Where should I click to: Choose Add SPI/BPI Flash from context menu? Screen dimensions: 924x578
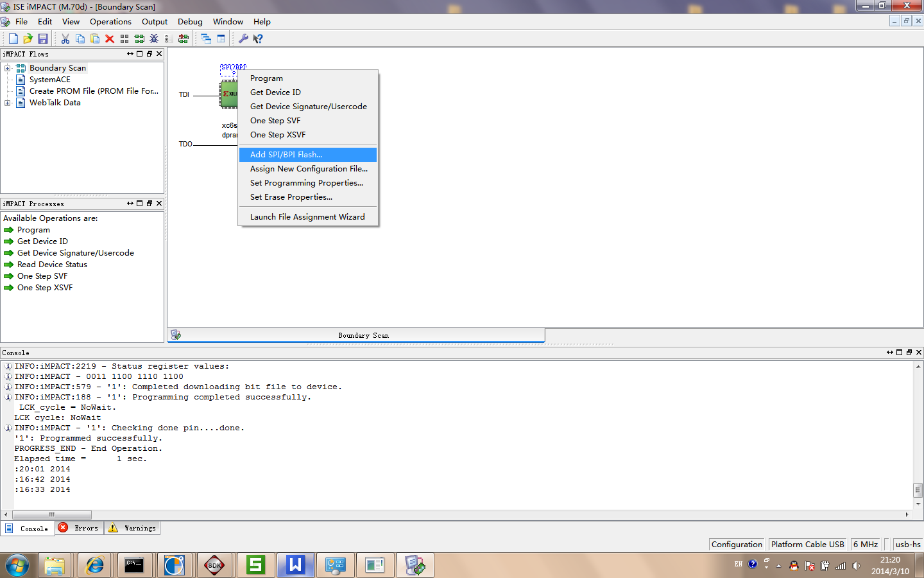pyautogui.click(x=286, y=155)
